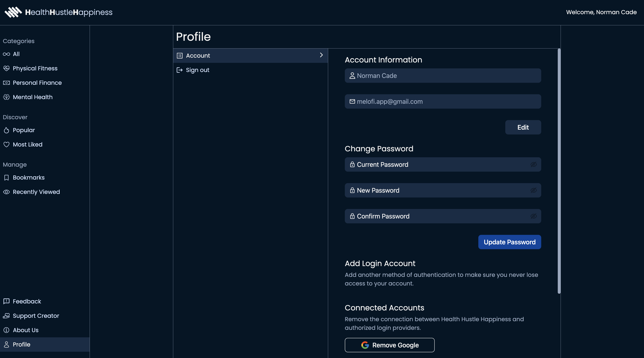Click the Google logo icon
This screenshot has height=358, width=644.
point(365,345)
